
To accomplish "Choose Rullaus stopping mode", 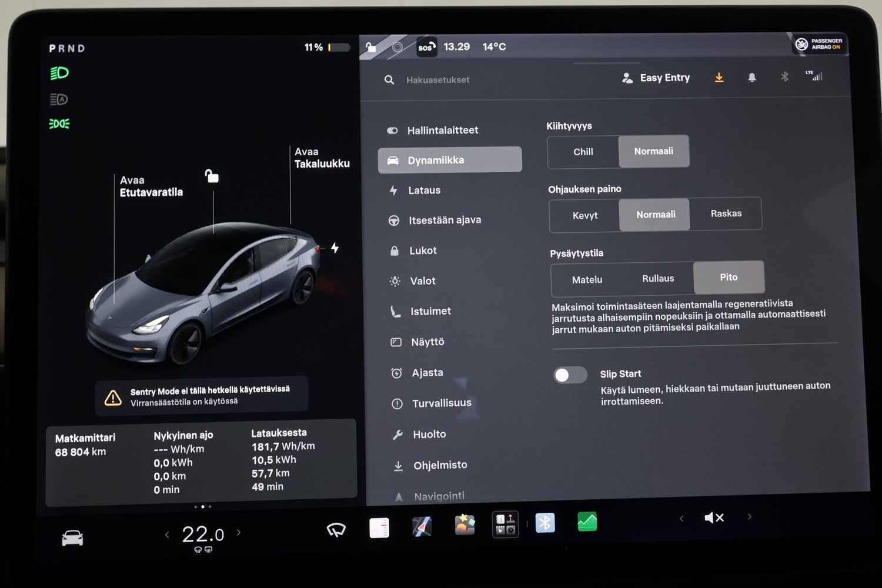I will tap(658, 279).
